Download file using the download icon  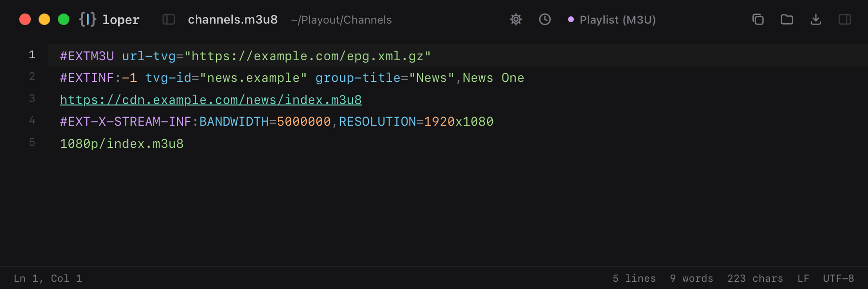pyautogui.click(x=816, y=19)
